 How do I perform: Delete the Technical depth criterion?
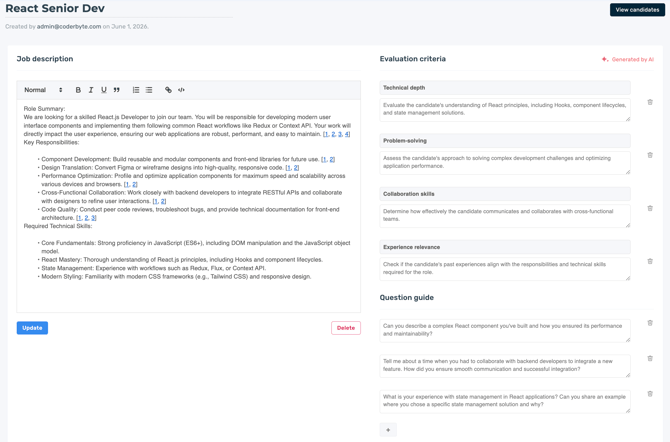[x=650, y=102]
